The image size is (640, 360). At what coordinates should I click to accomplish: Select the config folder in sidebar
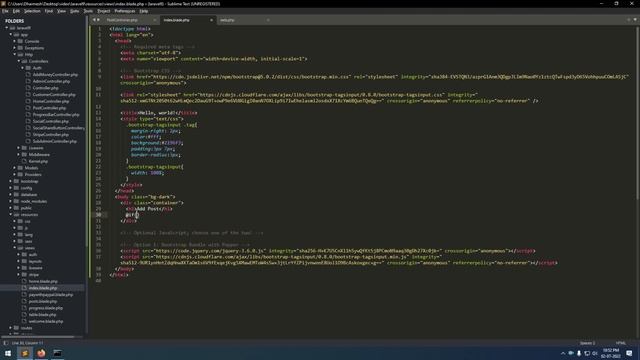pyautogui.click(x=26, y=188)
